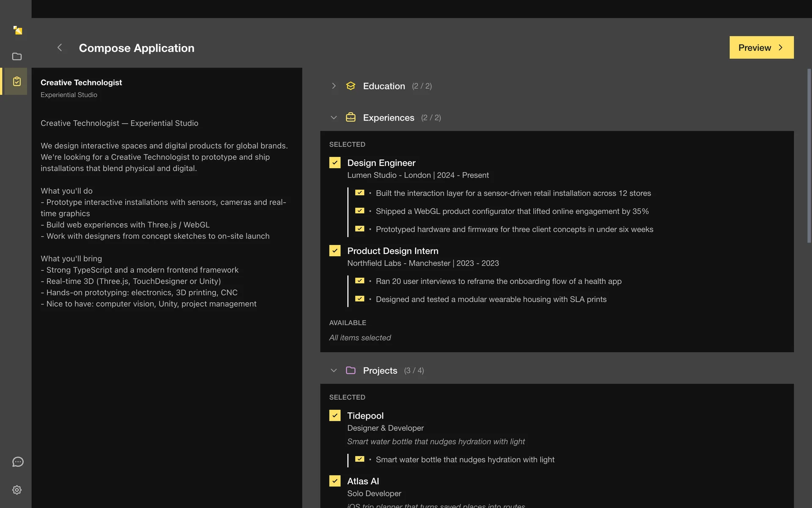Click the Designer & Developer role text
Viewport: 812px width, 508px height.
point(385,428)
